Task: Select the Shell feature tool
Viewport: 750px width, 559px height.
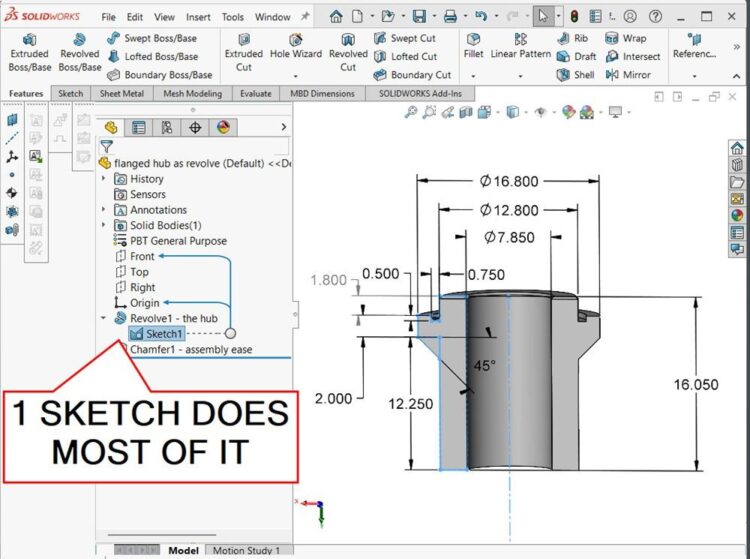Action: coord(575,75)
